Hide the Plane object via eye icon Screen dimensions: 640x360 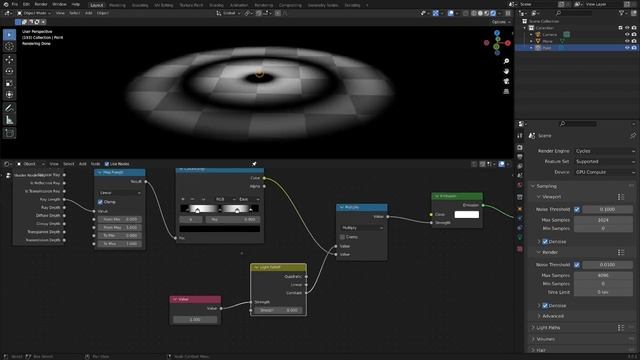[627, 41]
